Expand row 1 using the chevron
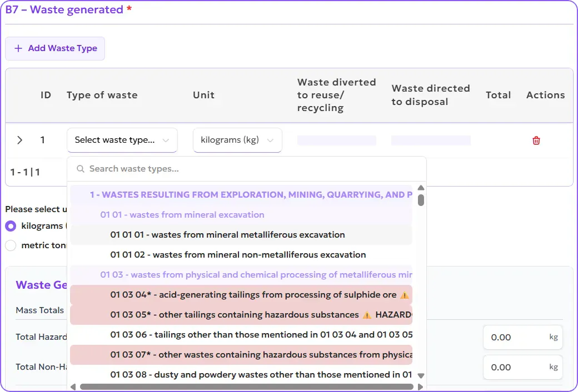This screenshot has width=578, height=392. point(20,140)
